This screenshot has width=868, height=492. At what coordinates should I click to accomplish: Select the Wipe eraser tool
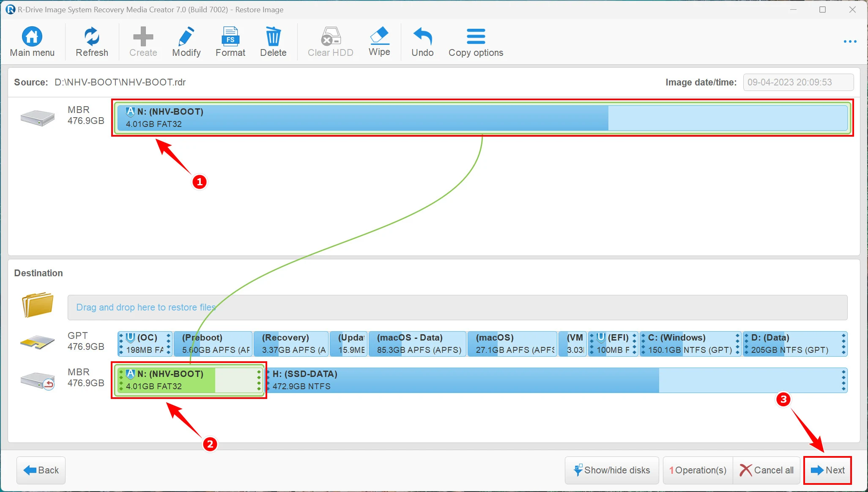[379, 36]
